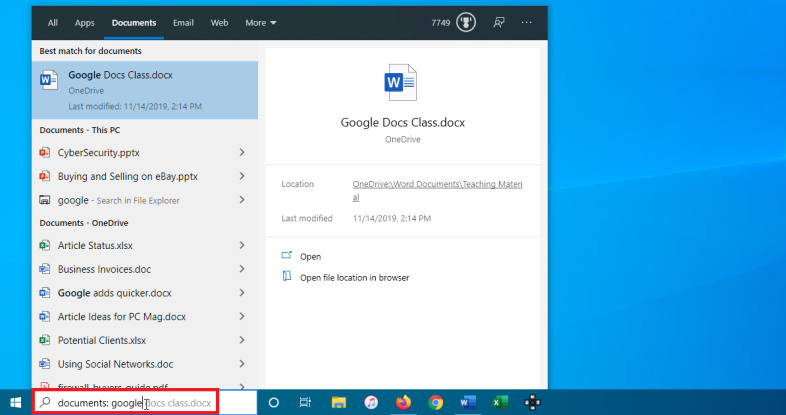Open Task View from the taskbar
The width and height of the screenshot is (786, 415).
305,402
